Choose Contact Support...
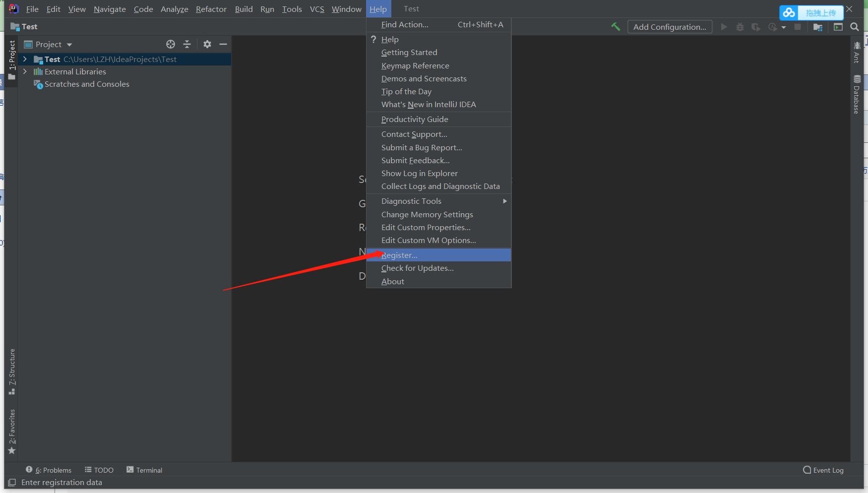868x493 pixels. click(438, 134)
